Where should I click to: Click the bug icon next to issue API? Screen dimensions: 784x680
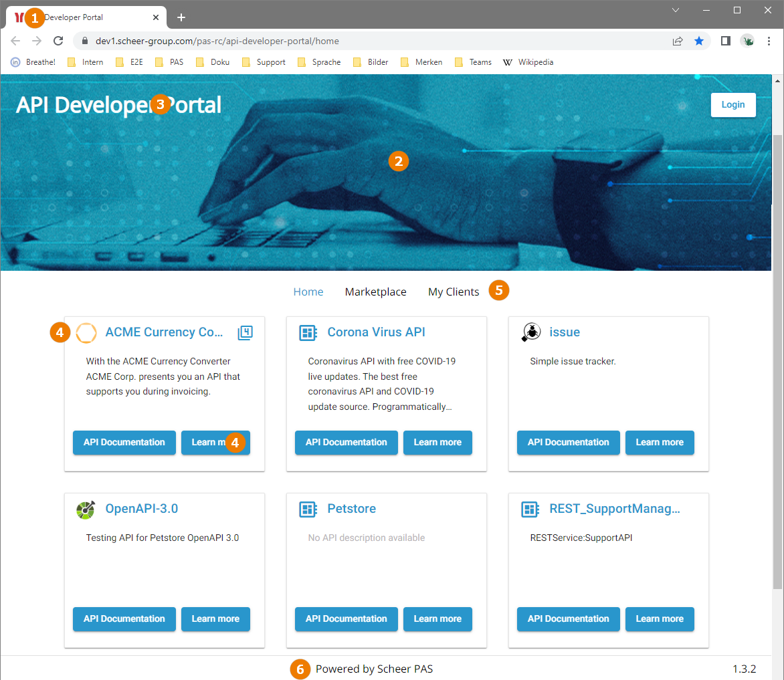530,332
